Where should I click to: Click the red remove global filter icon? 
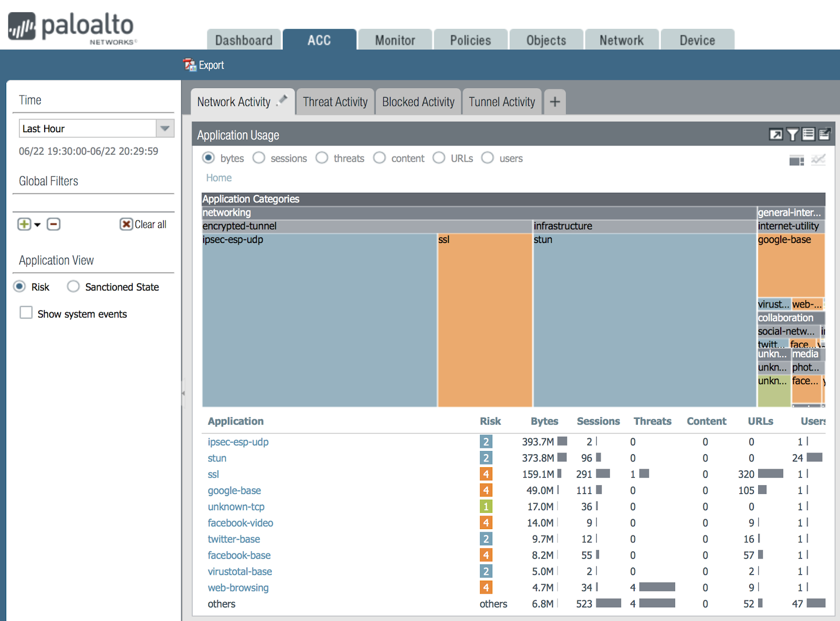(x=54, y=224)
